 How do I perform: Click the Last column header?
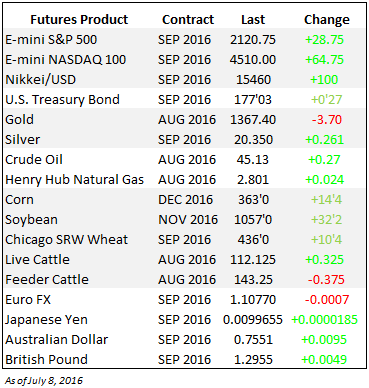pos(253,20)
